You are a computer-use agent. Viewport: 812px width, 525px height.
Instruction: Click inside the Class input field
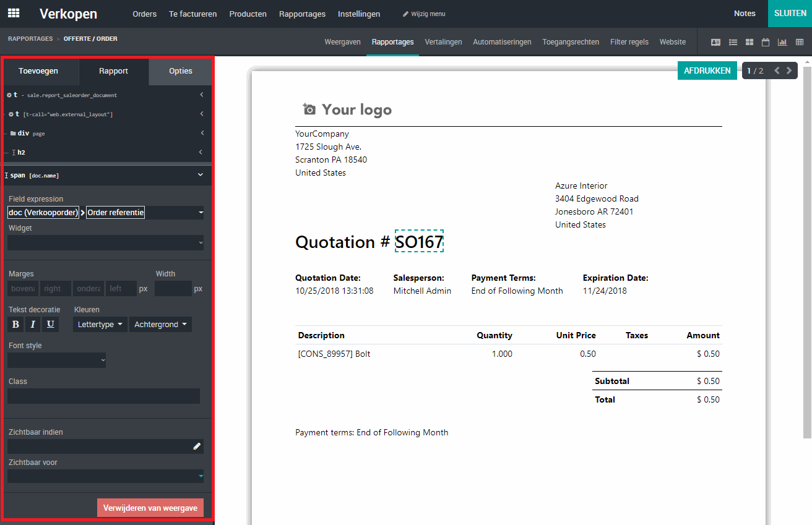[103, 396]
